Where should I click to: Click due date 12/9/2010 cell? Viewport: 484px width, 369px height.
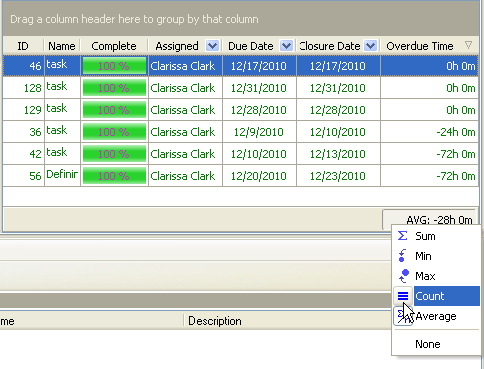coord(259,132)
